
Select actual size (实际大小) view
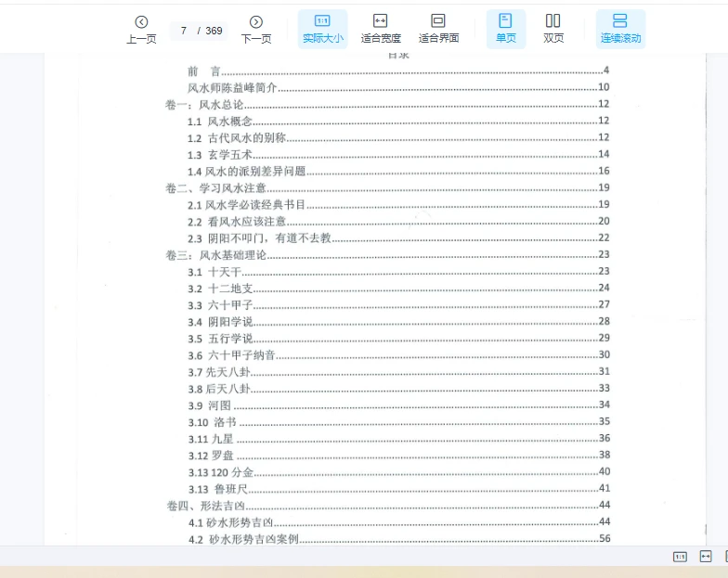pyautogui.click(x=322, y=29)
